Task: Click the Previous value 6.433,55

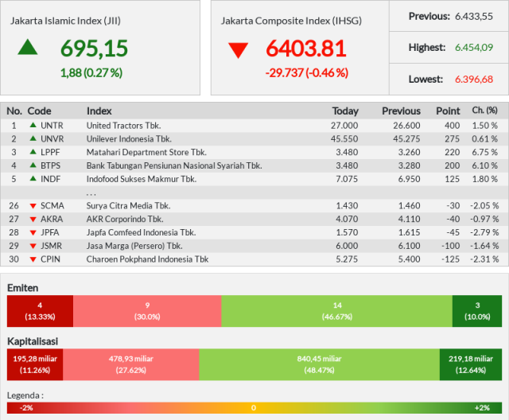Action: click(474, 16)
